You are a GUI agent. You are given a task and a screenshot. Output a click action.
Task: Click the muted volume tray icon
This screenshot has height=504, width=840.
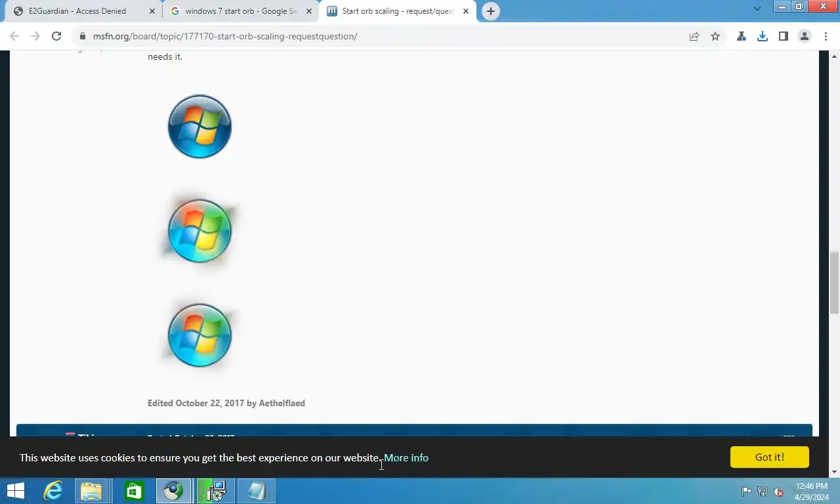tap(778, 492)
